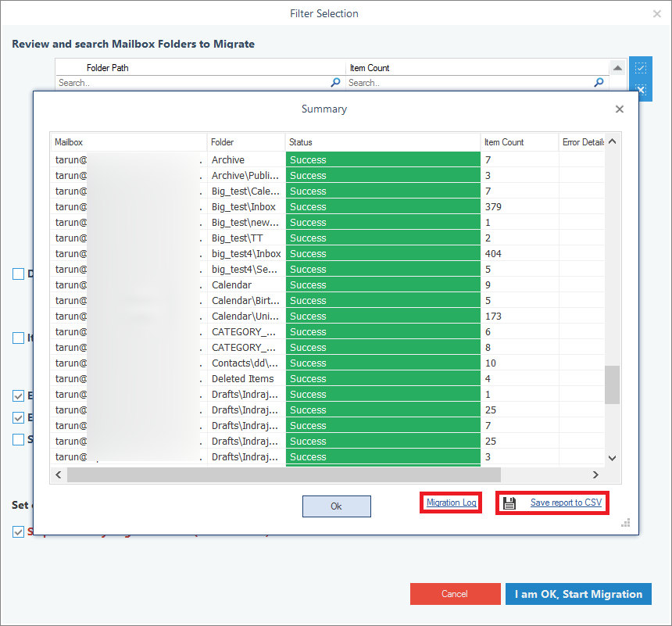Click the Status column header

[x=383, y=142]
